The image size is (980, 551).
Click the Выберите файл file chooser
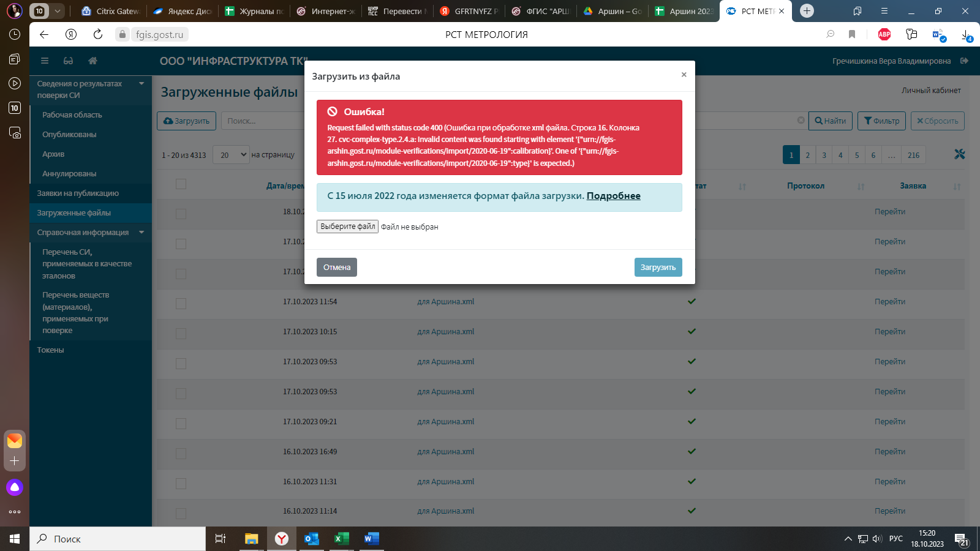pyautogui.click(x=347, y=227)
